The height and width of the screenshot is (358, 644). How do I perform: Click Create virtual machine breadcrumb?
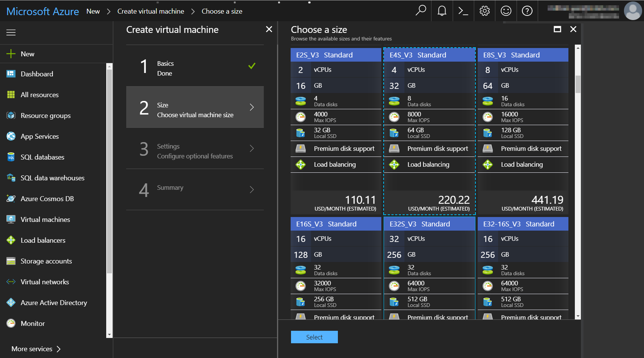(x=150, y=11)
